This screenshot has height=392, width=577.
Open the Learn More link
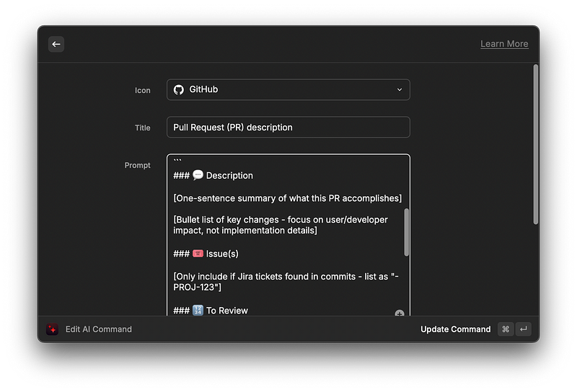[x=504, y=44]
